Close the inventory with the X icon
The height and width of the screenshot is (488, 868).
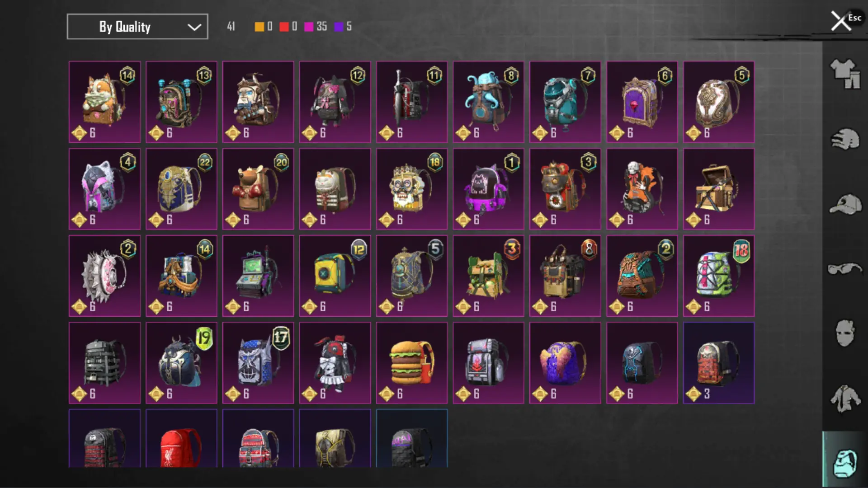840,21
